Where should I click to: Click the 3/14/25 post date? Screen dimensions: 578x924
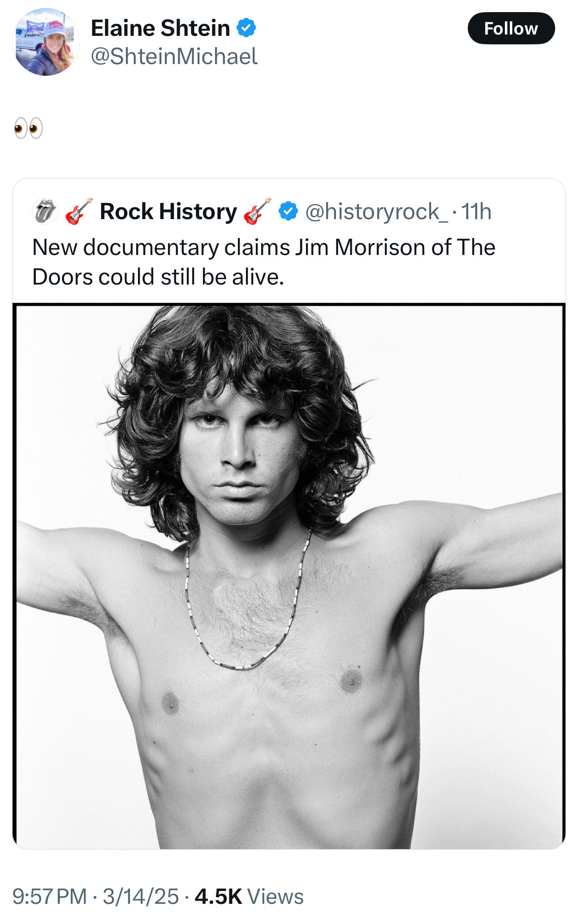[x=141, y=897]
